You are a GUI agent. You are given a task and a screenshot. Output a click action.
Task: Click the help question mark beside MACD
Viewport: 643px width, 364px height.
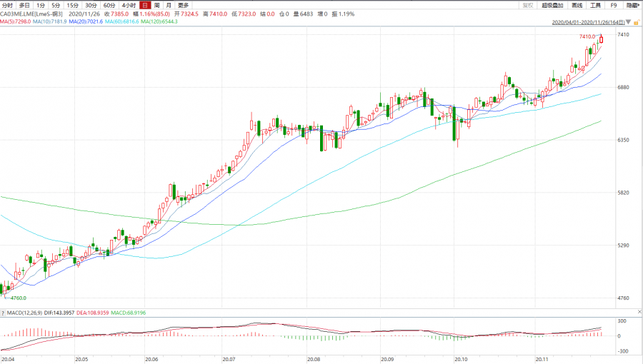coord(4,313)
